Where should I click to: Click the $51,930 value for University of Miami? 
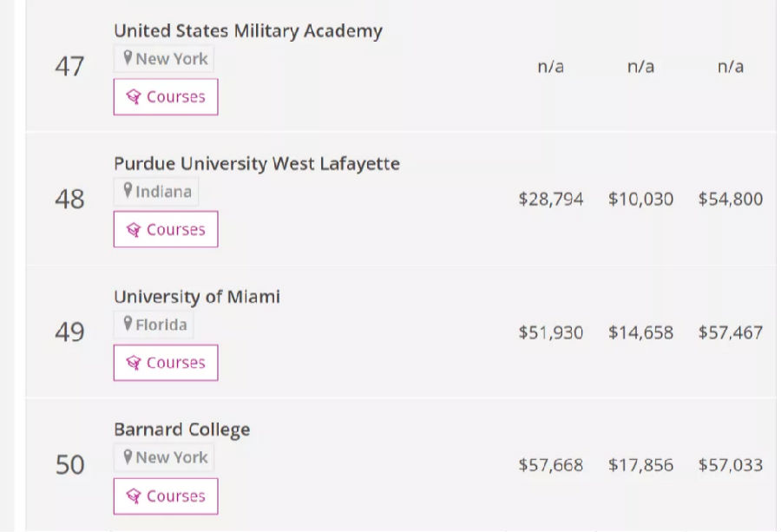coord(550,332)
